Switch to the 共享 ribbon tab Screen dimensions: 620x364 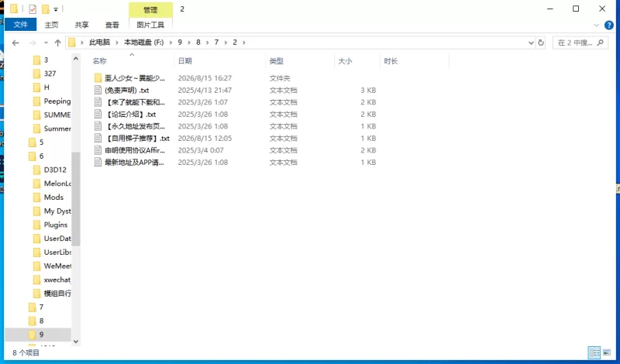coord(82,25)
